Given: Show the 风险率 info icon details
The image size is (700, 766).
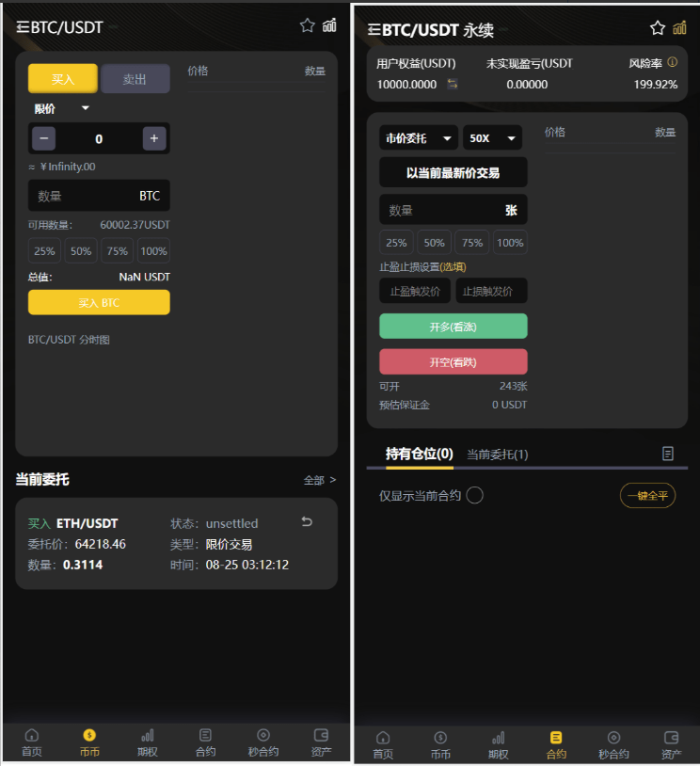Looking at the screenshot, I should coord(673,62).
